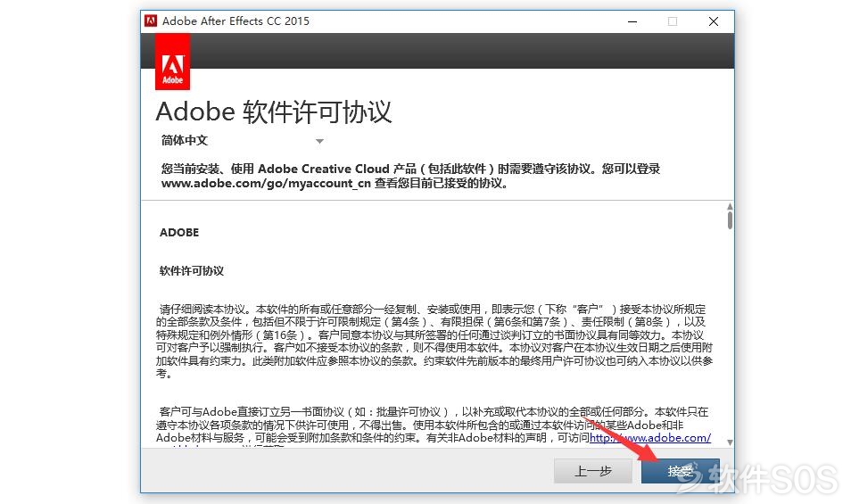This screenshot has height=504, width=851.
Task: Click the 'Adobe 软件许可协议' heading
Action: (274, 112)
